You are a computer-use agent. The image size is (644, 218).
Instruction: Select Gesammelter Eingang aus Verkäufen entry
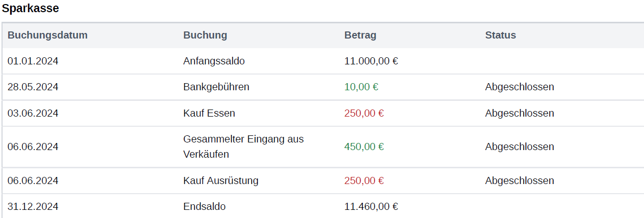tap(244, 147)
